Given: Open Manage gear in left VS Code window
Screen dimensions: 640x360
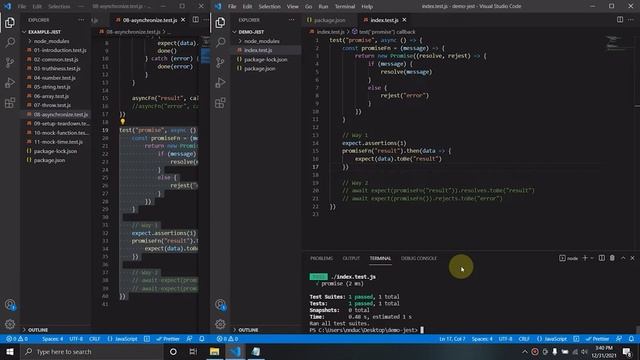Looking at the screenshot, I should [x=10, y=324].
